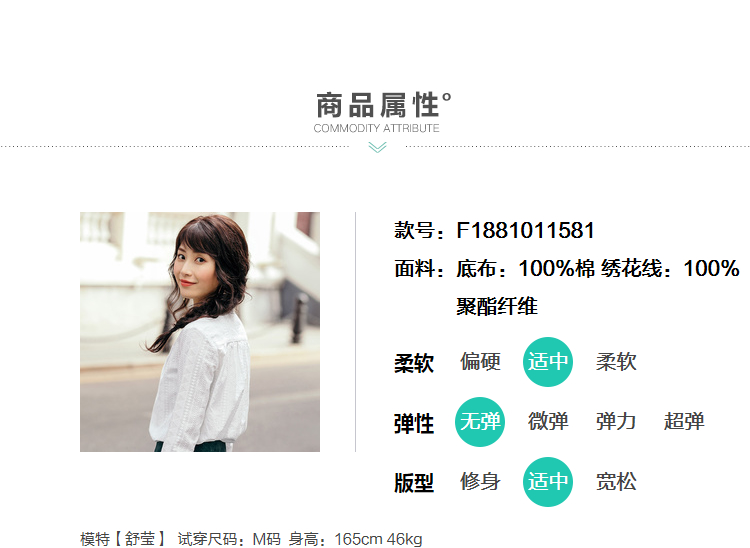Screen dimensions: 750x548
Task: Select 弹力 elasticity option
Action: point(616,422)
